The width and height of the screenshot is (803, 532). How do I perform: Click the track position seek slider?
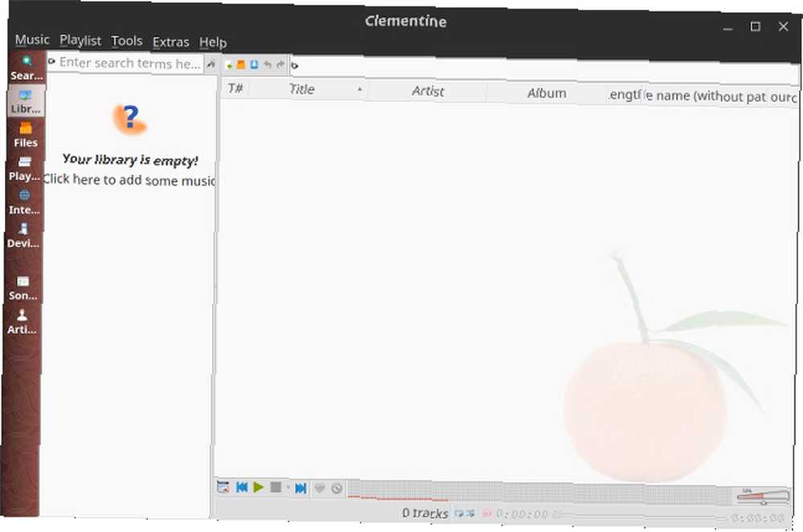pyautogui.click(x=640, y=516)
